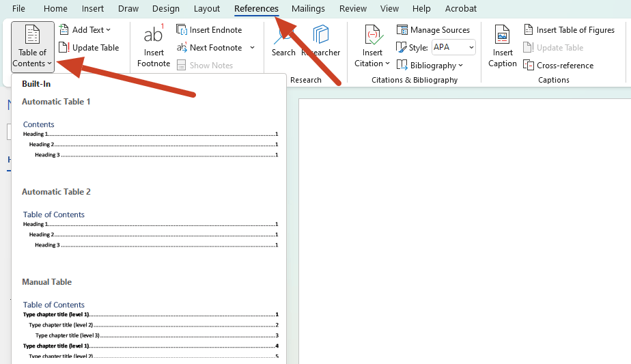Switch to the Layout tab
The image size is (631, 364).
click(x=207, y=8)
